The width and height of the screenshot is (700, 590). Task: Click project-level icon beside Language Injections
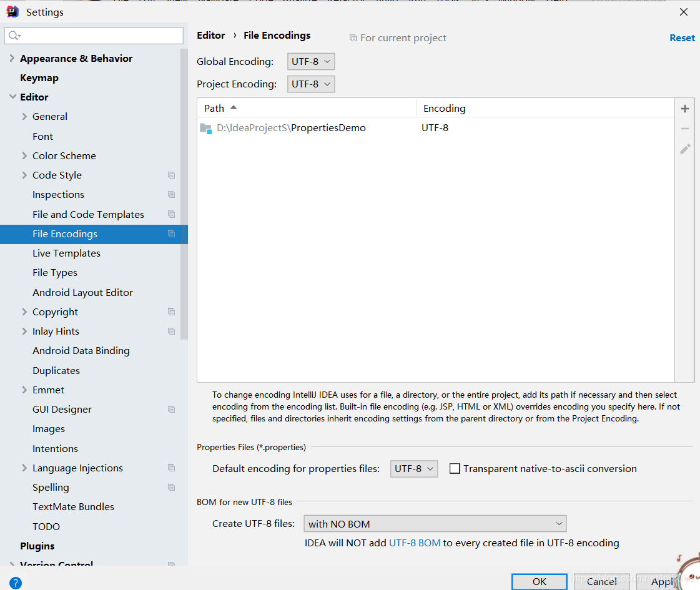[172, 468]
